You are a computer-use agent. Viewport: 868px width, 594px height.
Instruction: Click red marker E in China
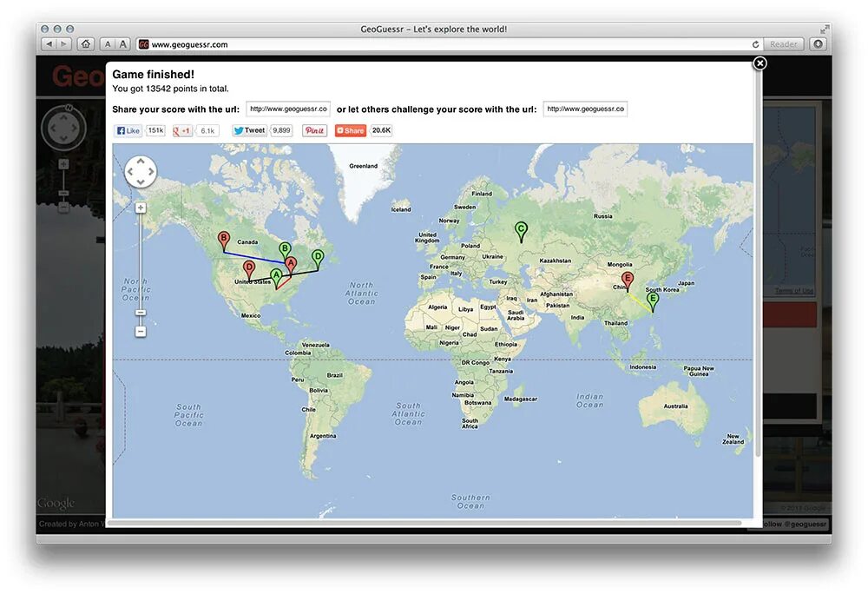628,280
